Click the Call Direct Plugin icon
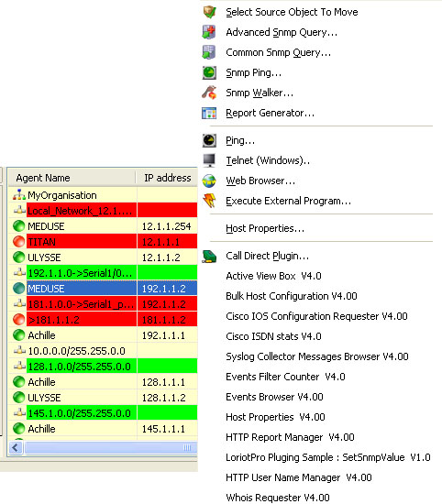 coord(209,257)
